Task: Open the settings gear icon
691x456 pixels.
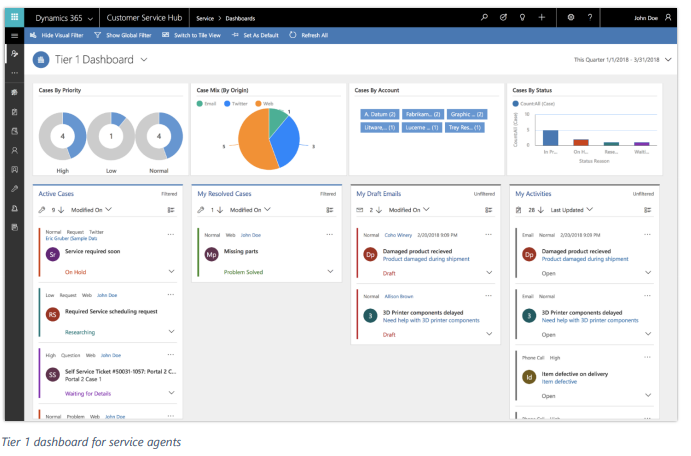Action: tap(571, 18)
